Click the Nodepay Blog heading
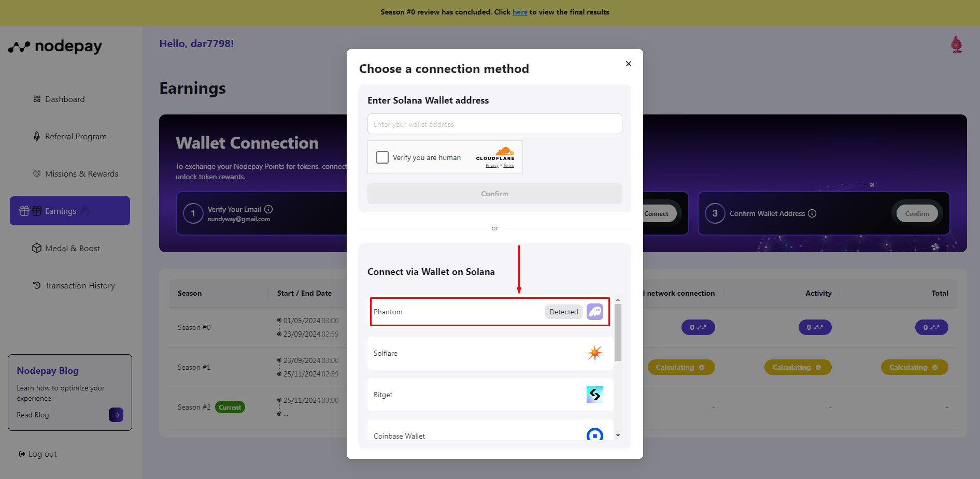Image resolution: width=980 pixels, height=479 pixels. click(x=48, y=371)
